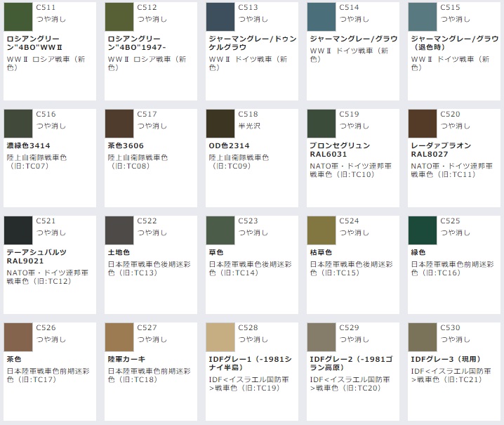Viewport: 504px width, 425px height.
Task: Click the C522 earth color swatch
Action: pos(119,230)
